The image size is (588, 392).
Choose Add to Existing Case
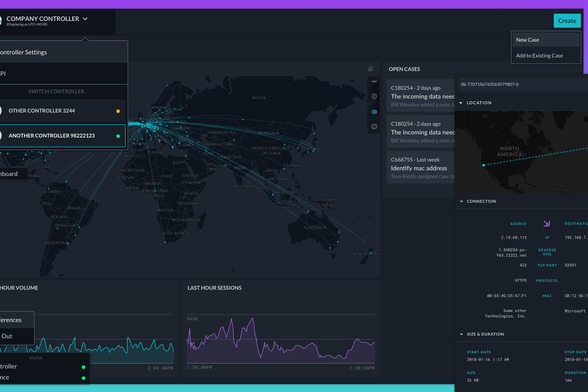click(x=546, y=56)
